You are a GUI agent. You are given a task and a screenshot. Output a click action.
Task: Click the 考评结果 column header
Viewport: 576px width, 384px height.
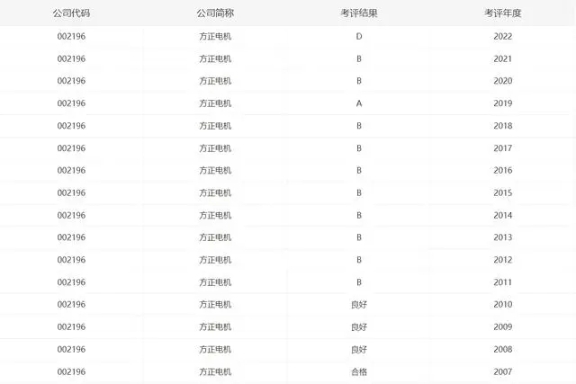click(x=359, y=13)
